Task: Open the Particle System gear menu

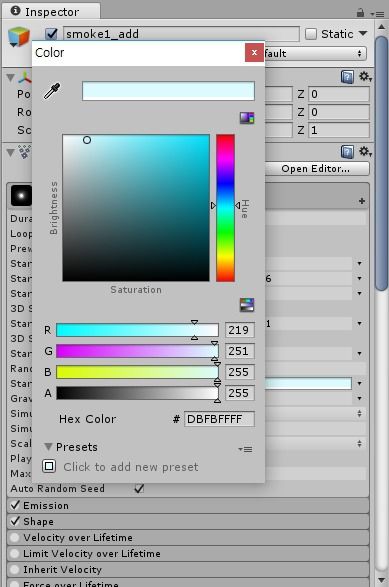Action: tap(365, 152)
